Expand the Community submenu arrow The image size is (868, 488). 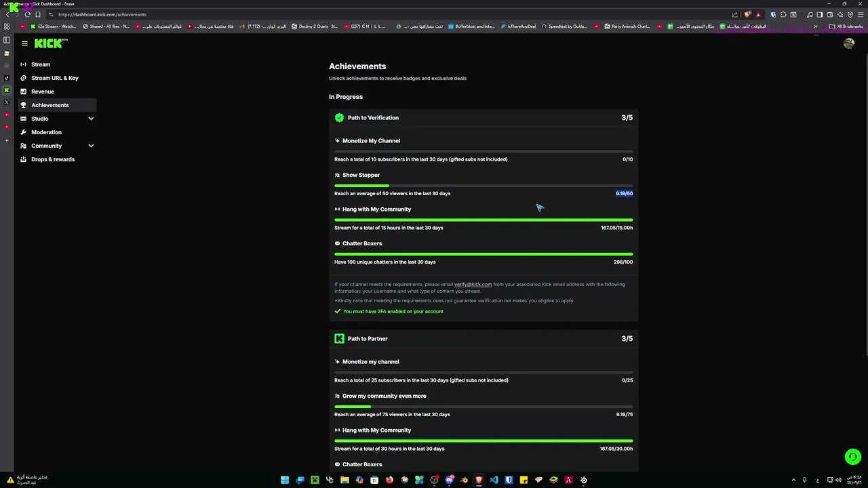(x=91, y=146)
